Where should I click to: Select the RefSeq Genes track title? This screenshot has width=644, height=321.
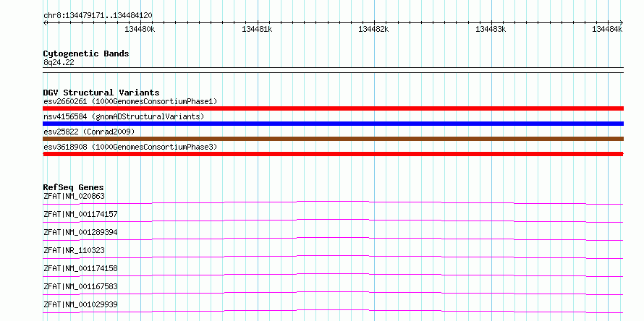[74, 187]
